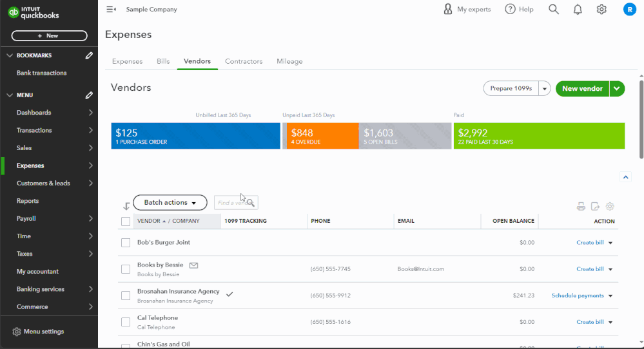Open the user profile avatar R

pyautogui.click(x=629, y=9)
